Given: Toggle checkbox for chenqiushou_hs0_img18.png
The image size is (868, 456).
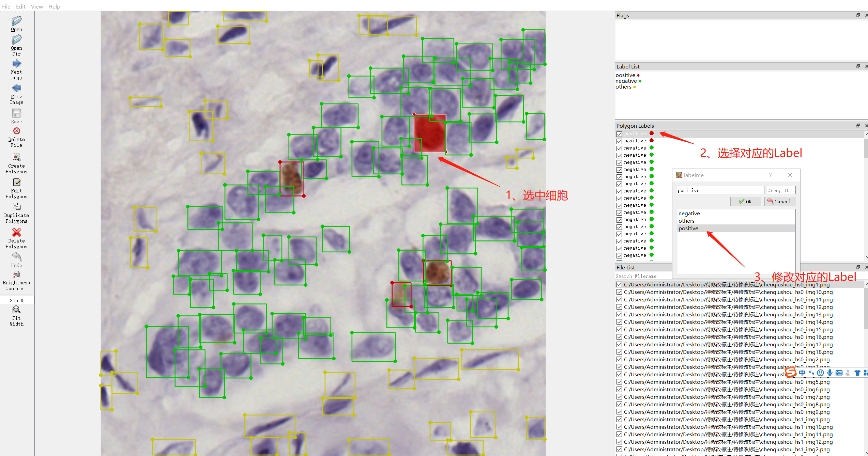Looking at the screenshot, I should coord(619,352).
